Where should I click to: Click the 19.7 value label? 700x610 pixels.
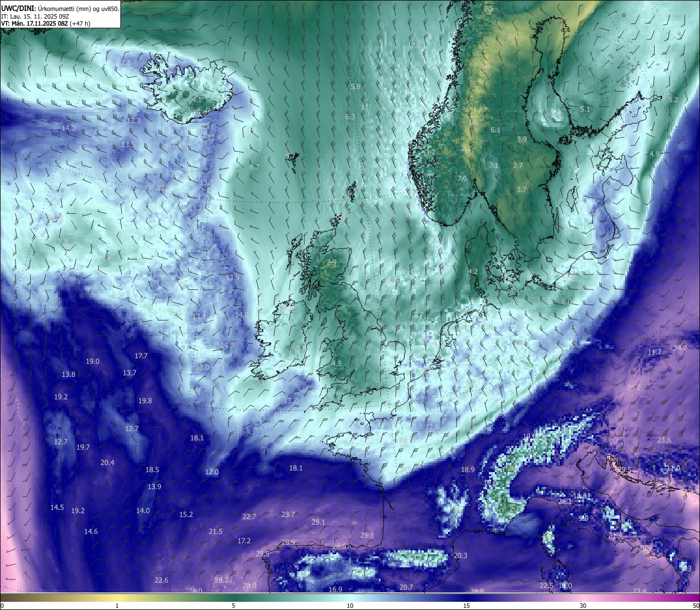83,448
